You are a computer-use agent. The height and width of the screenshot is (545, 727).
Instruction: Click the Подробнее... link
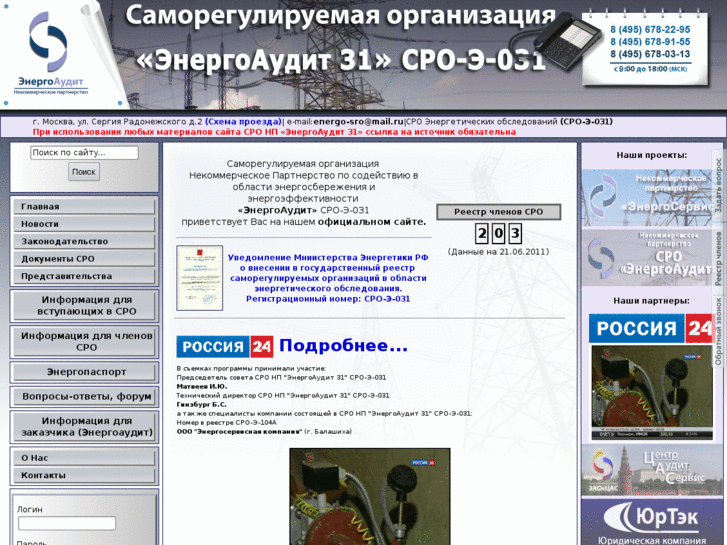[343, 346]
